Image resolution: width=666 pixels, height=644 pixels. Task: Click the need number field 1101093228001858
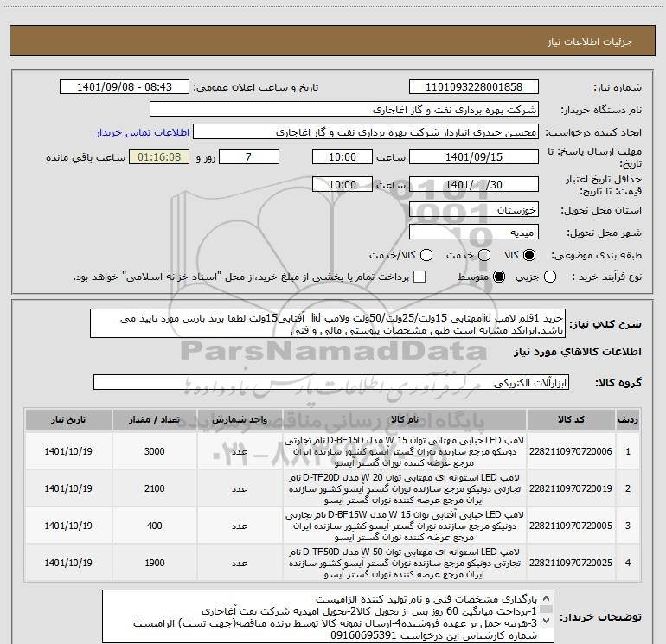pyautogui.click(x=474, y=87)
